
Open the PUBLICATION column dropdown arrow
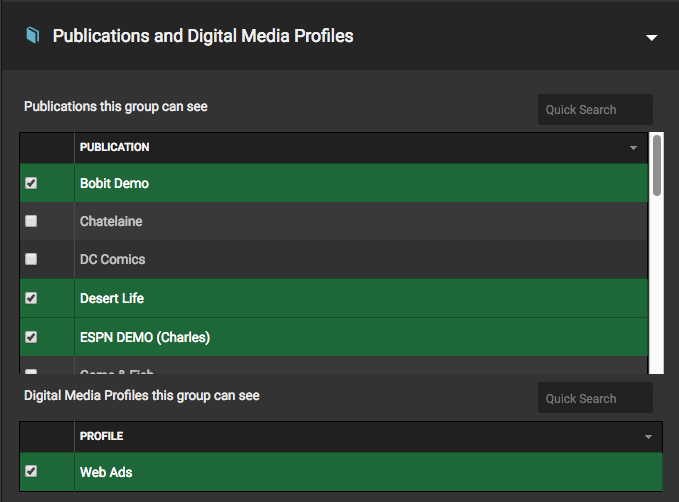pos(633,148)
